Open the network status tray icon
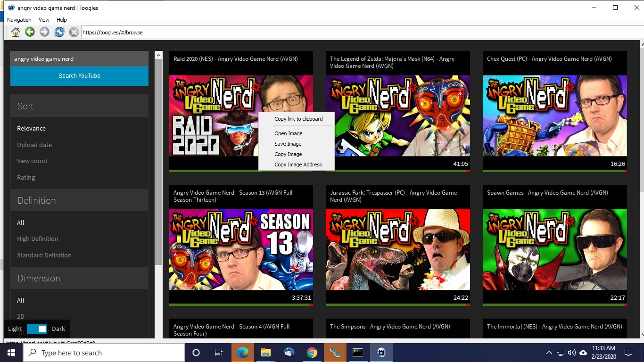 coord(561,353)
